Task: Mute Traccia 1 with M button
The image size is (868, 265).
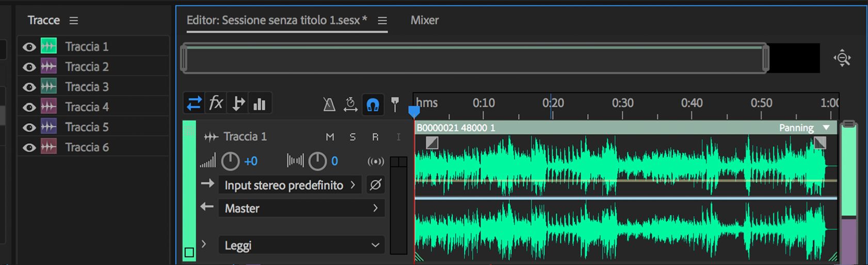Action: coord(330,137)
